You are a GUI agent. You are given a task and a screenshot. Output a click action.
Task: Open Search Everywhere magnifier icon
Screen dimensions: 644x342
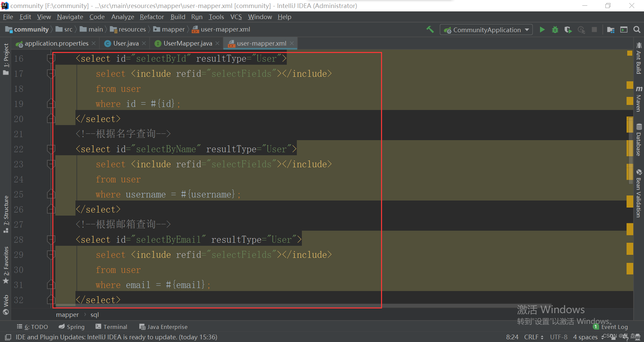coord(637,30)
